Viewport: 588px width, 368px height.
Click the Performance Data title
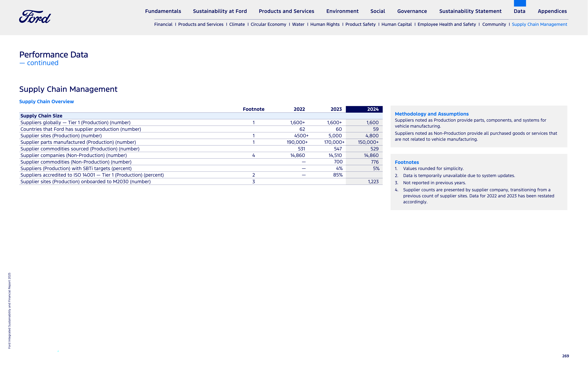point(53,55)
